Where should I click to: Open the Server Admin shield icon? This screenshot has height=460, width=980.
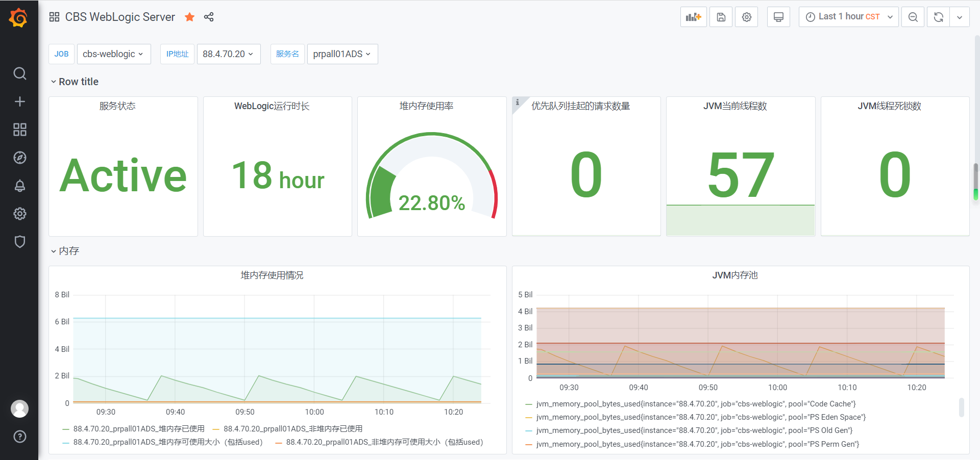click(x=19, y=242)
